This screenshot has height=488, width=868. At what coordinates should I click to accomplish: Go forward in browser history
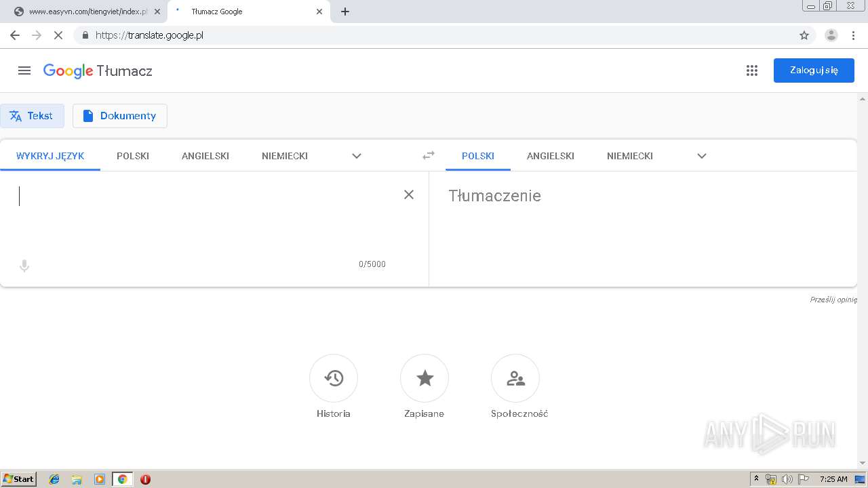pyautogui.click(x=37, y=35)
